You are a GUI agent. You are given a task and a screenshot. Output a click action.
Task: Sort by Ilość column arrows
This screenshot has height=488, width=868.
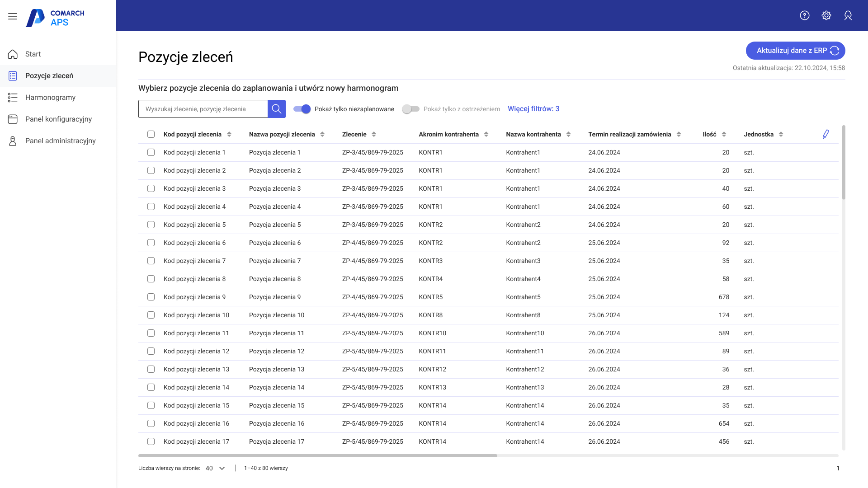(x=724, y=134)
